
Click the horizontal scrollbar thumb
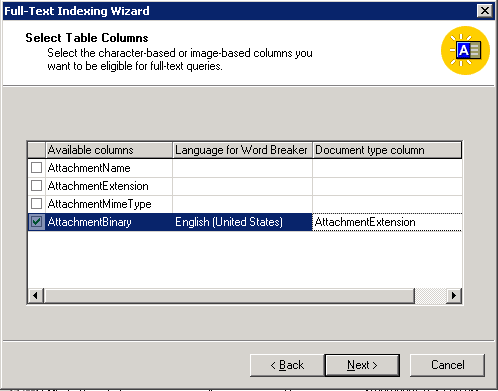pyautogui.click(x=229, y=295)
